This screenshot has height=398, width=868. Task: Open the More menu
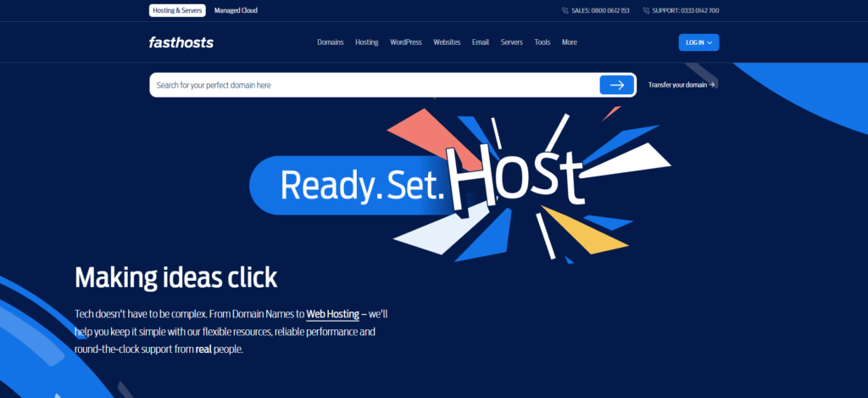pyautogui.click(x=569, y=42)
